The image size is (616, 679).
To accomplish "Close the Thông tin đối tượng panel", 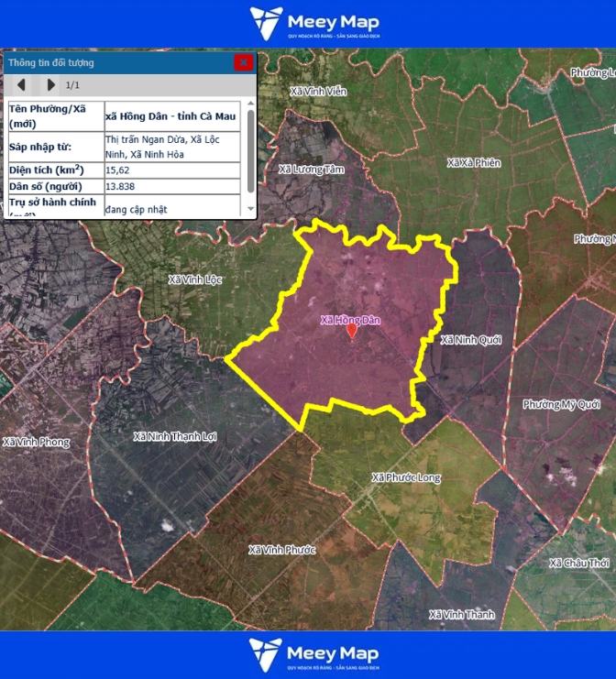I will pos(243,62).
